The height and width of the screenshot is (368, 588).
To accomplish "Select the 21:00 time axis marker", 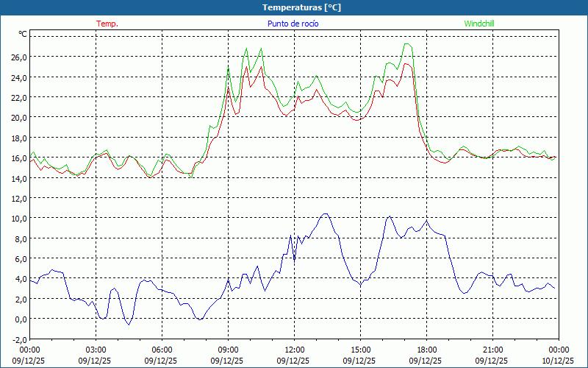I will [x=492, y=350].
